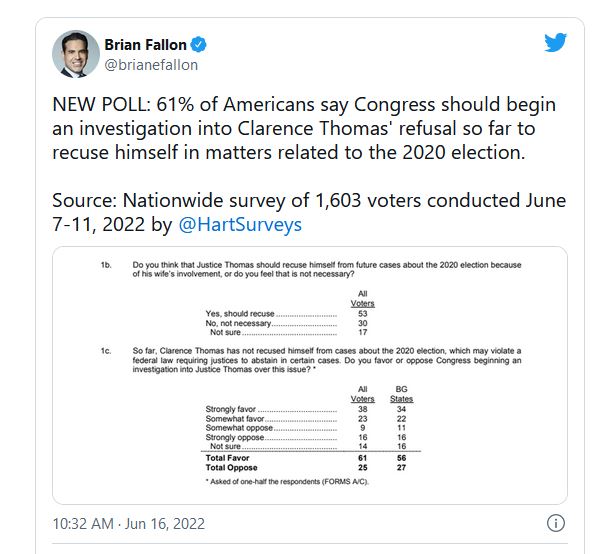
Task: Click the 'BG States' column header in the image
Action: pos(401,394)
